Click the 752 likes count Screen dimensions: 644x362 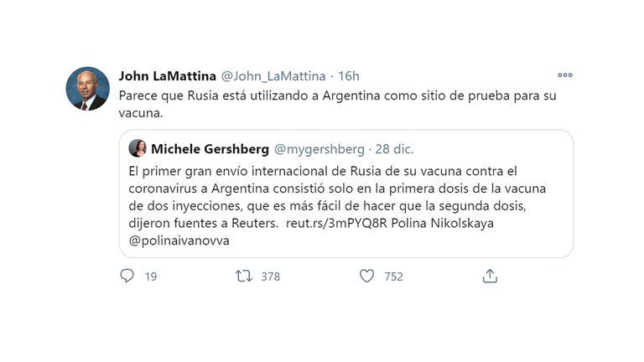393,277
